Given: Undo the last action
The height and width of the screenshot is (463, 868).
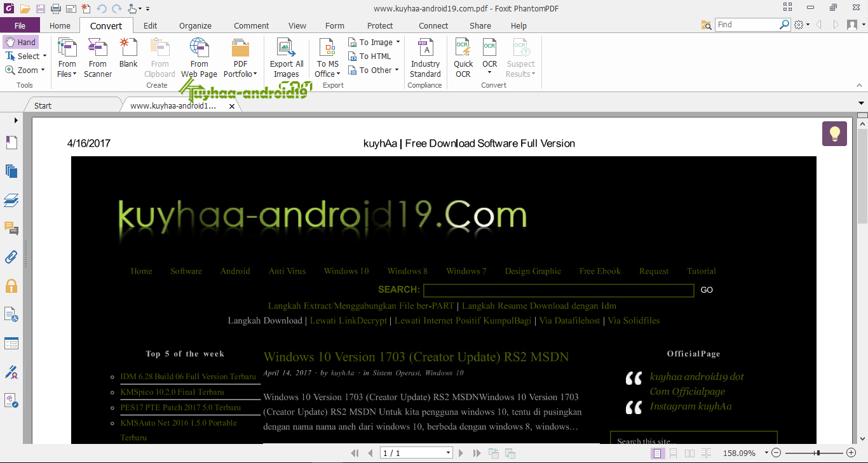Looking at the screenshot, I should pos(102,9).
